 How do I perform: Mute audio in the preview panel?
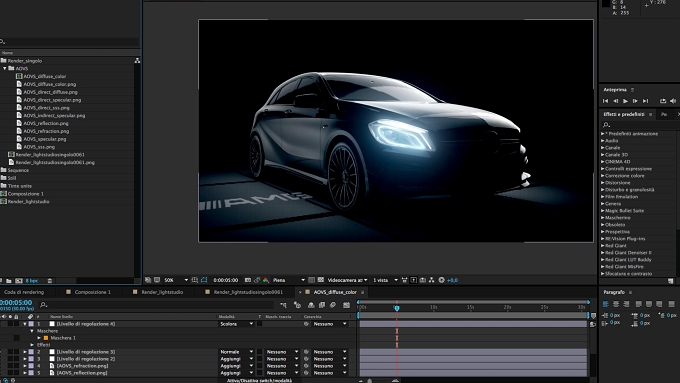coord(673,101)
